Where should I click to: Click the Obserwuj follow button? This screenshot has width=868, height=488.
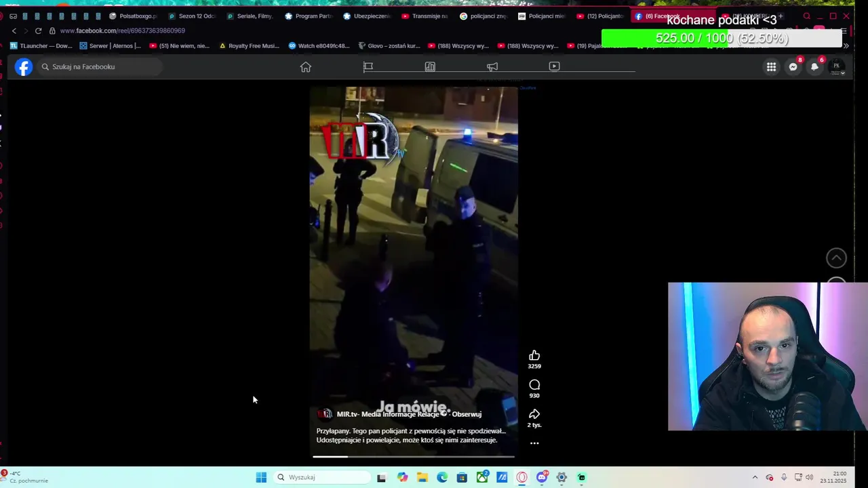coord(467,414)
